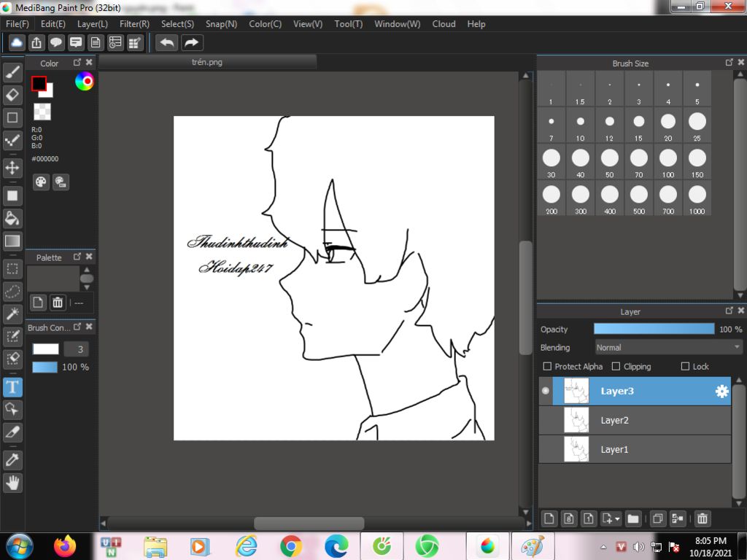Select the Magic Wand tool
This screenshot has width=747, height=560.
[x=12, y=314]
